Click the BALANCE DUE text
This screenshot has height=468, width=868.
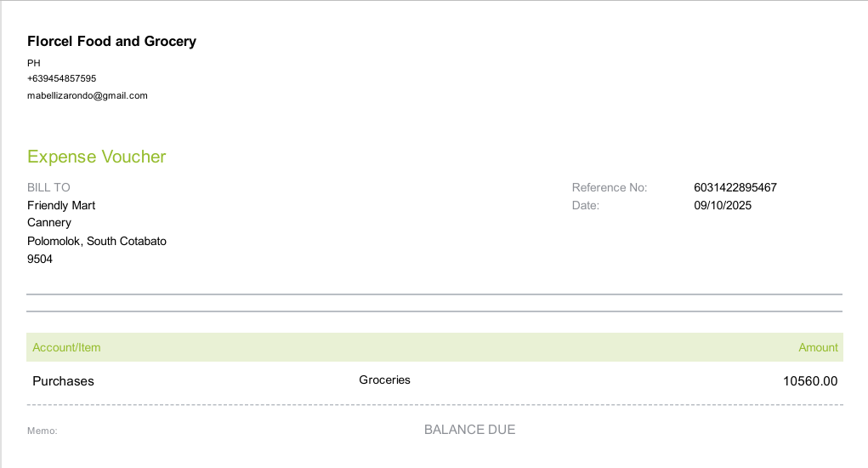point(469,430)
